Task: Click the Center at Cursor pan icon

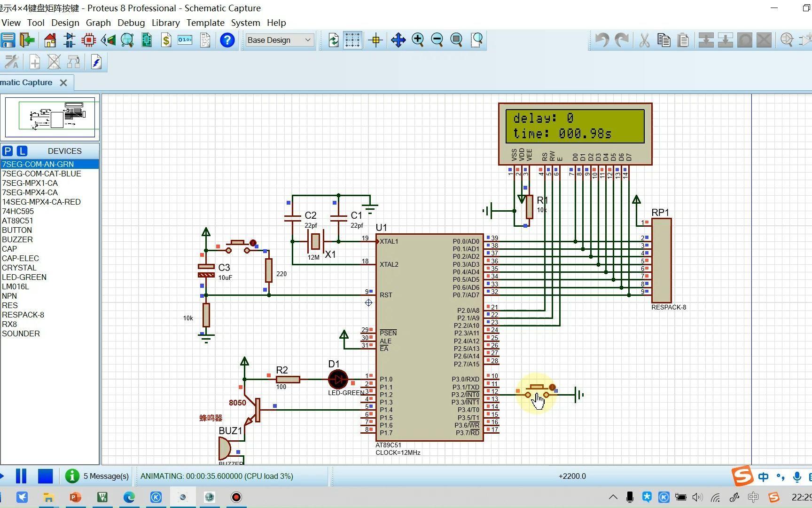Action: (x=398, y=40)
